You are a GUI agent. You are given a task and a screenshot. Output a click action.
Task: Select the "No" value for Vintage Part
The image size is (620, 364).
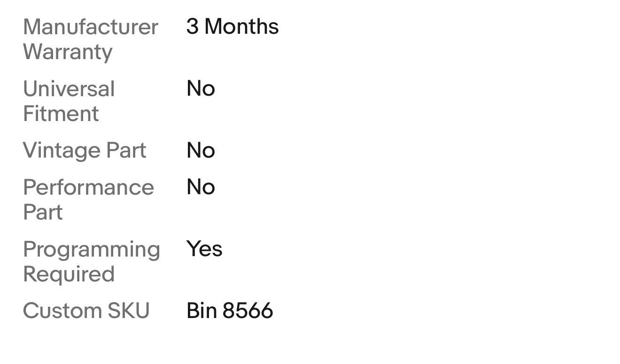201,151
